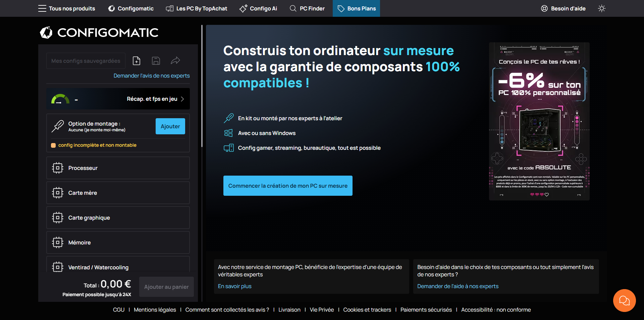
Task: Open the Configo Ai menu item
Action: pos(258,8)
